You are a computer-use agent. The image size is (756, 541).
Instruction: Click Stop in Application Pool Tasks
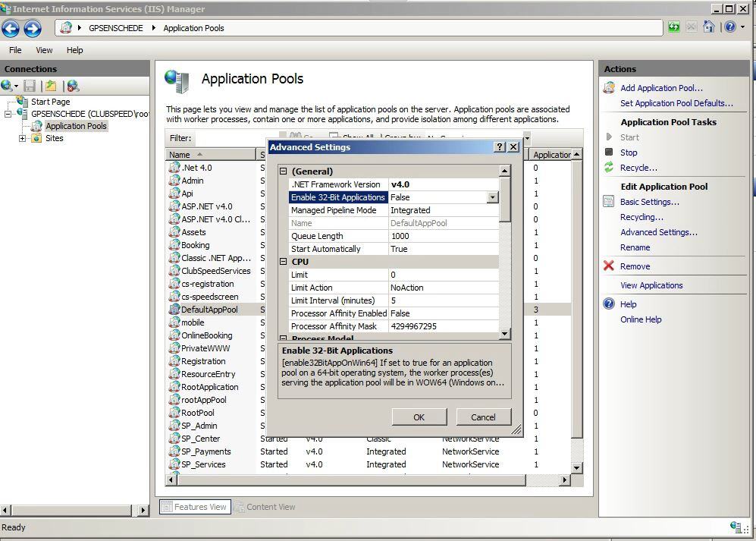629,153
